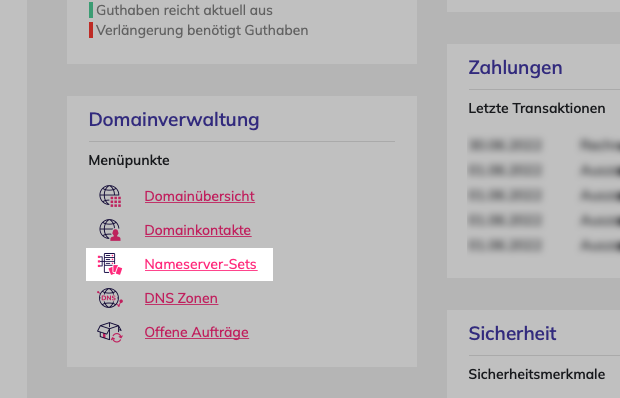The image size is (620, 398).
Task: Click the Letzte Transaktionen label
Action: point(537,108)
